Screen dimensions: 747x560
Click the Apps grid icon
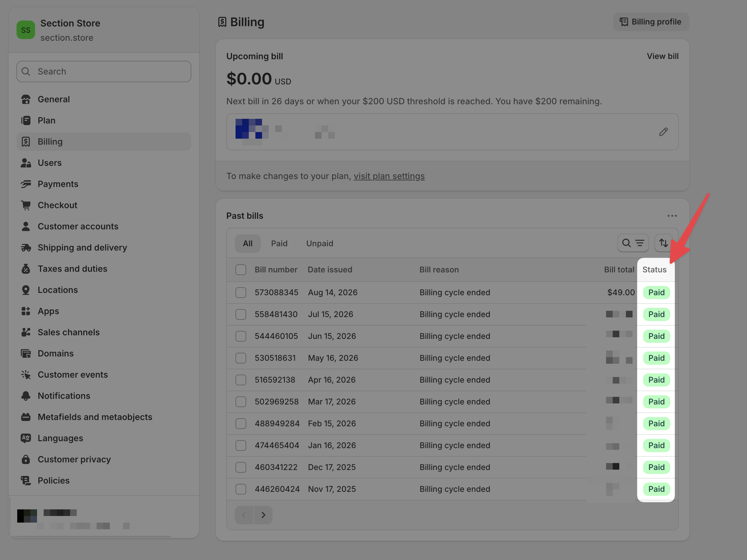[x=26, y=311]
